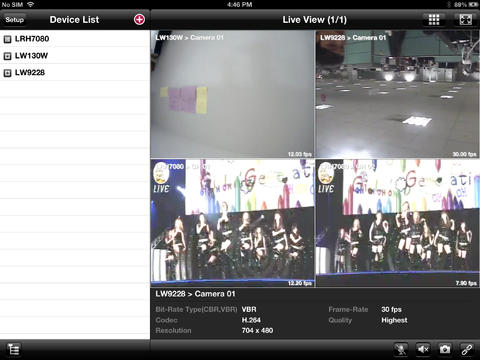Open the grid layout selector icon

[x=434, y=20]
